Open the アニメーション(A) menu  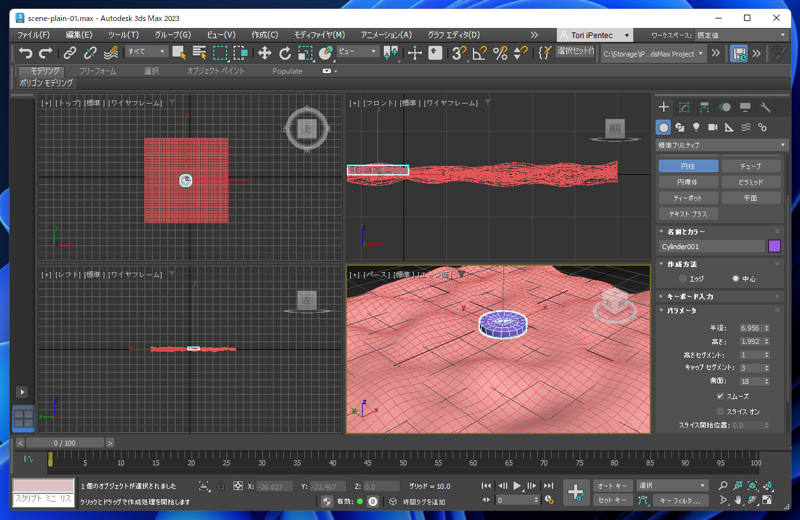[x=386, y=35]
